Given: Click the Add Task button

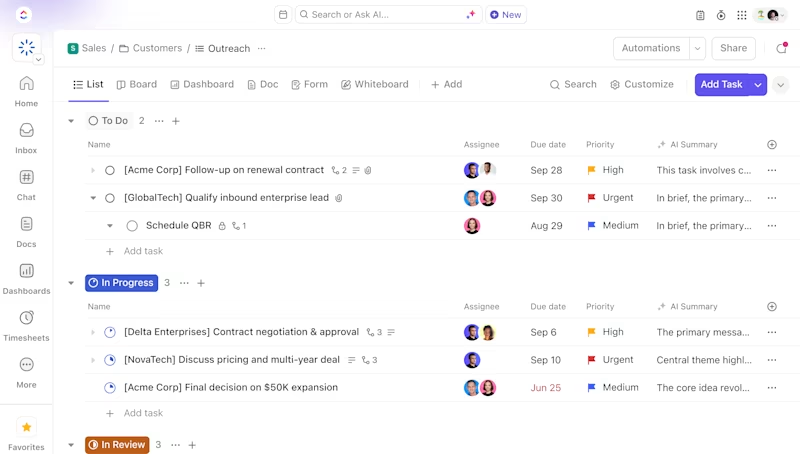Looking at the screenshot, I should pyautogui.click(x=721, y=85).
